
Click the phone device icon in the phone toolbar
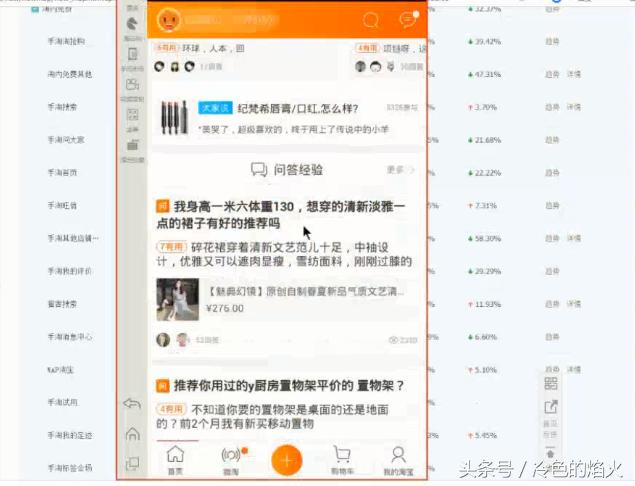coord(132,54)
